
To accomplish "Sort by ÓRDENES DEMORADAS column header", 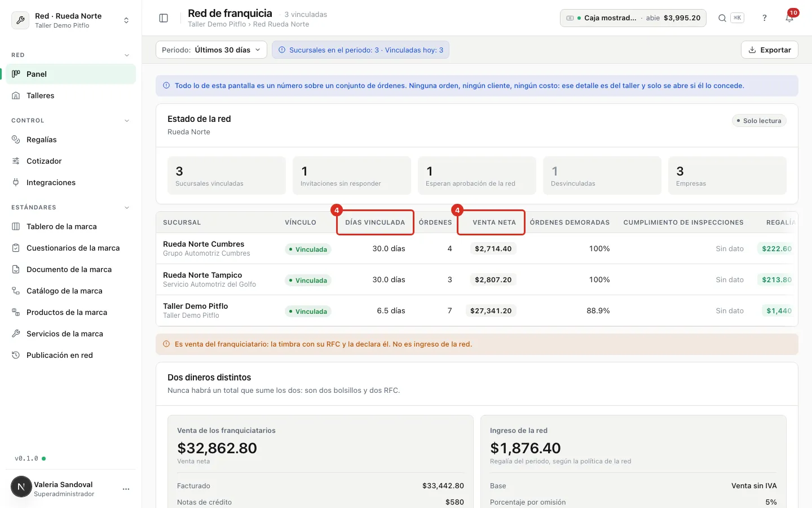I will pyautogui.click(x=570, y=222).
